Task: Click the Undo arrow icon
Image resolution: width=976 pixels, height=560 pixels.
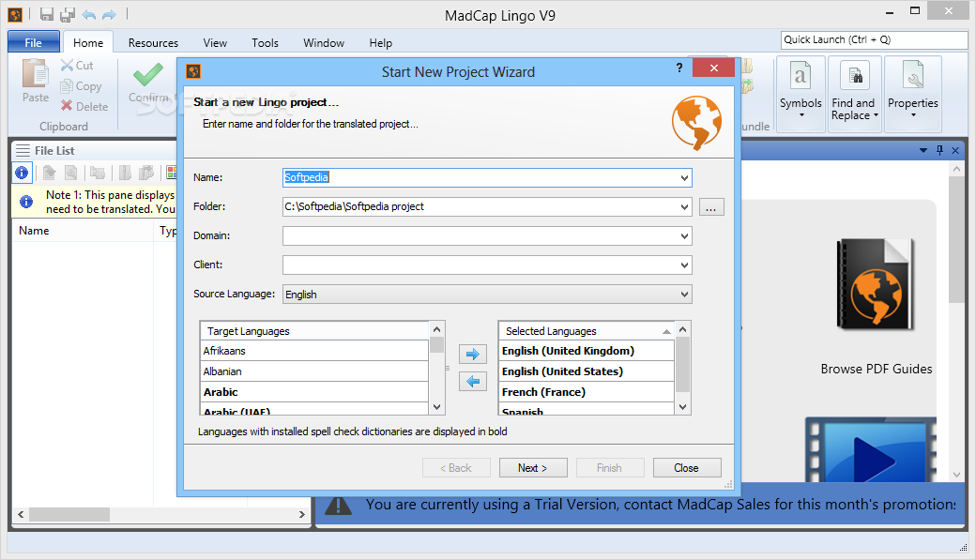Action: [x=89, y=14]
